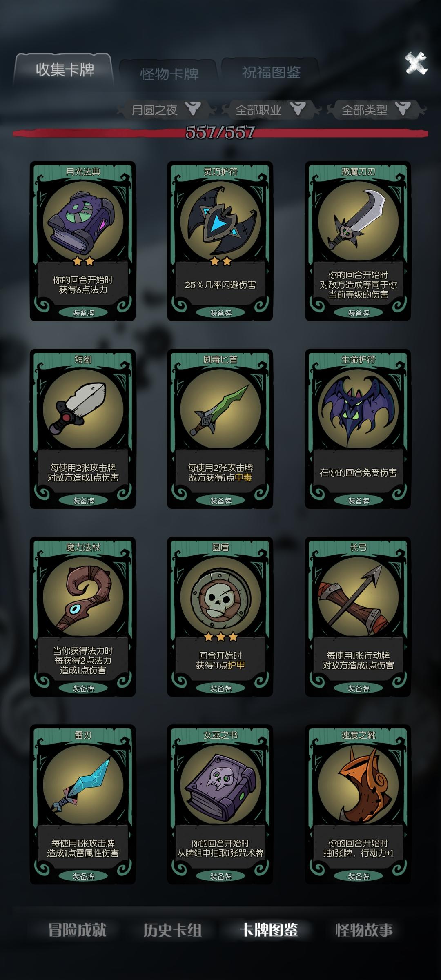This screenshot has width=441, height=980.
Task: Select the 生命护符 bat amulet icon
Action: click(358, 409)
